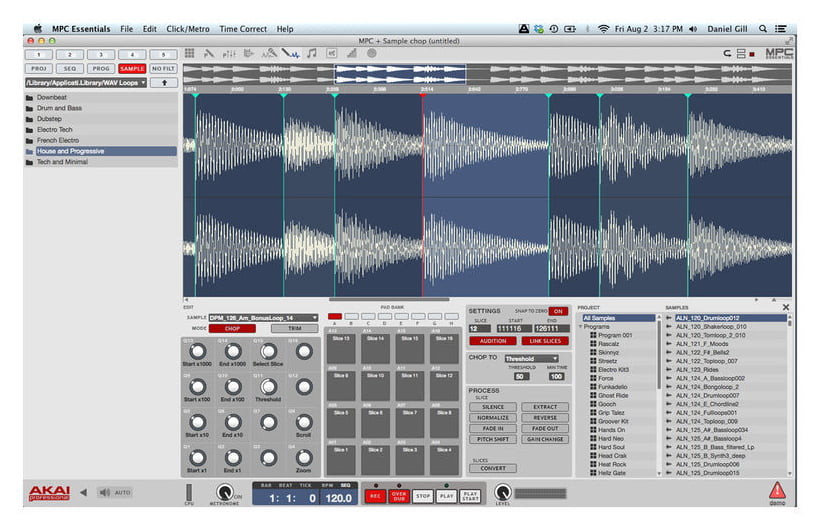Click the PLAY START transport button

tap(470, 496)
